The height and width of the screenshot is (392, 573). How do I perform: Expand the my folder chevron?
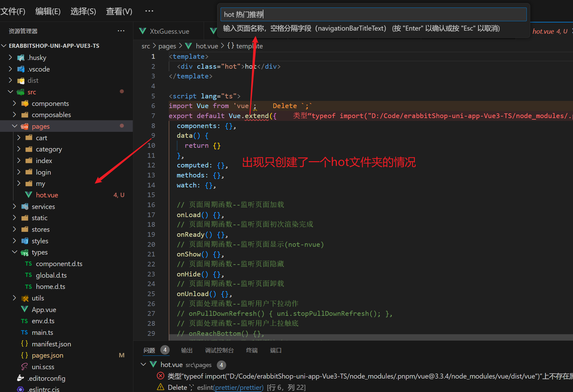(19, 183)
